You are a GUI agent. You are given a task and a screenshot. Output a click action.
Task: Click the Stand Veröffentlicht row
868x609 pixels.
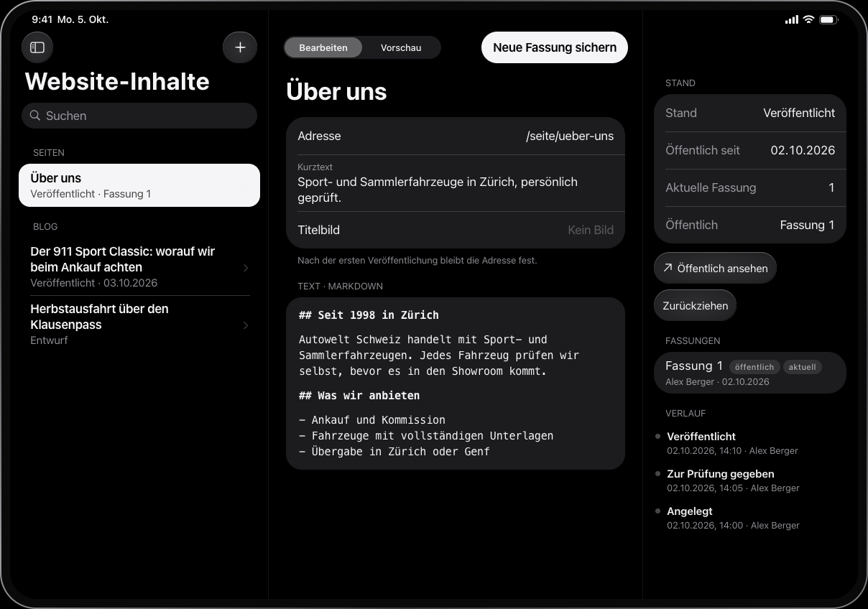(x=750, y=113)
